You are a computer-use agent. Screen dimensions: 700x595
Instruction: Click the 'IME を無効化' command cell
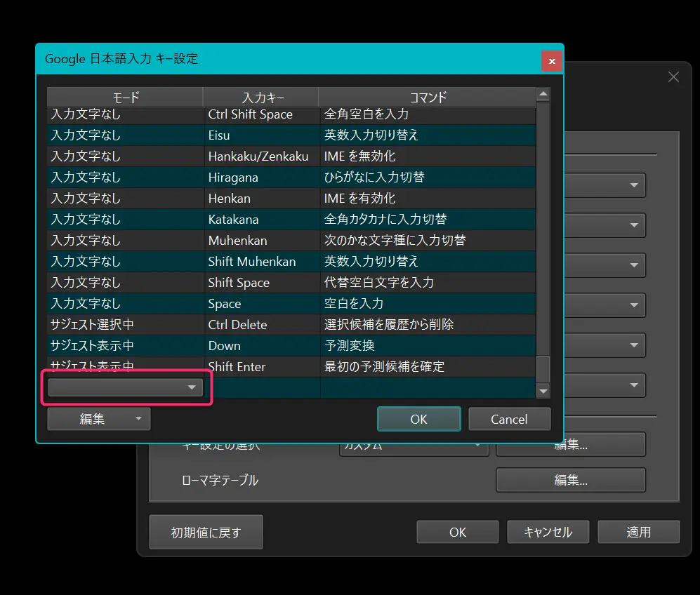428,156
